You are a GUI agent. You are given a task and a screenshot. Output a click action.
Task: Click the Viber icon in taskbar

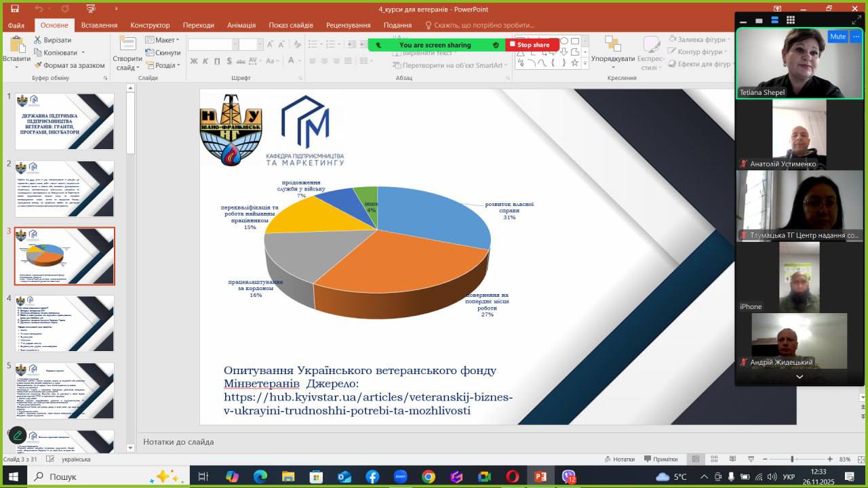568,476
